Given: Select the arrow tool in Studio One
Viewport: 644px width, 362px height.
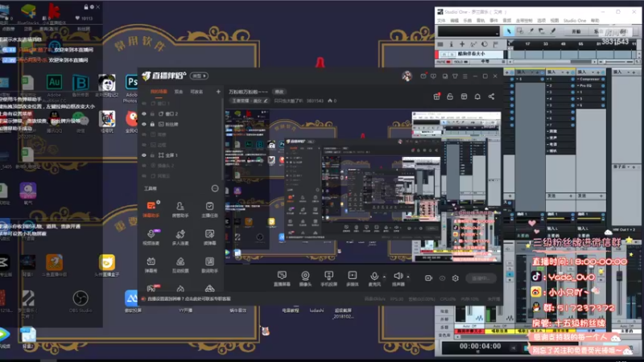Looking at the screenshot, I should [x=509, y=31].
